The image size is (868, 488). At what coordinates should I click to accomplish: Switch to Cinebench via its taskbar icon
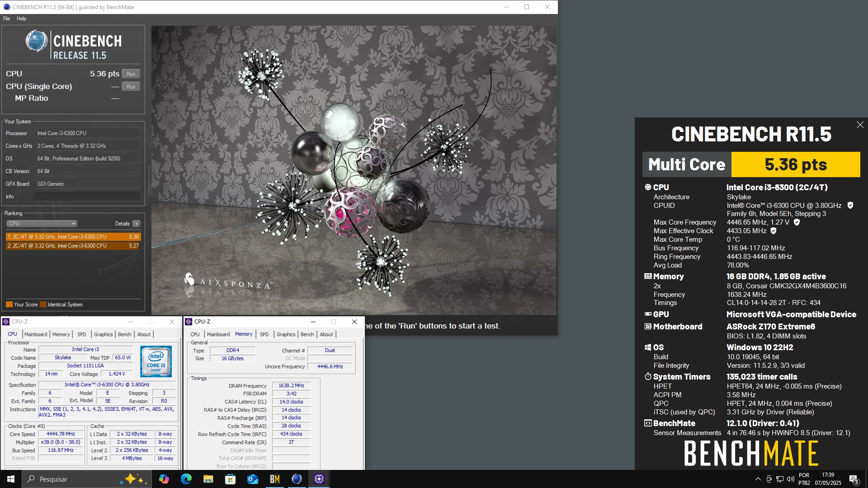[297, 479]
